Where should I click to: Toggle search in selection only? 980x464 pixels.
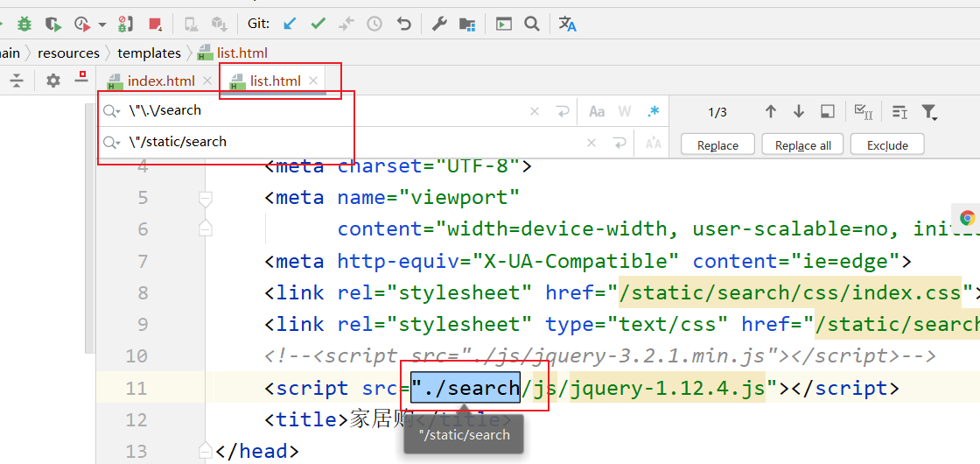click(828, 111)
